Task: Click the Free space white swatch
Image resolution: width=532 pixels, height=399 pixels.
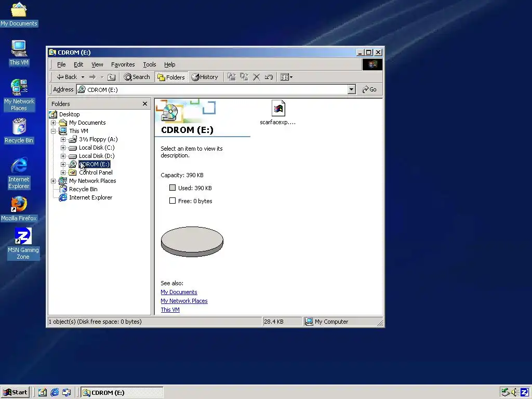Action: pos(172,201)
